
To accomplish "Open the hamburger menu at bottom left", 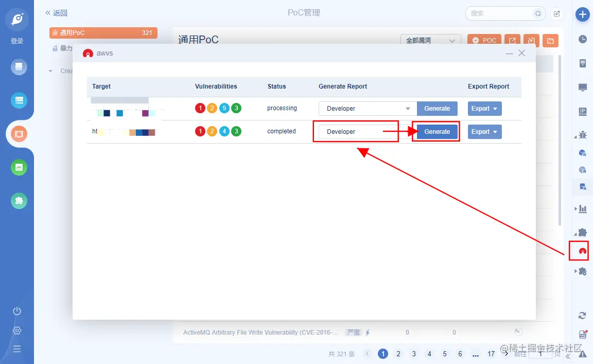I will point(17,349).
